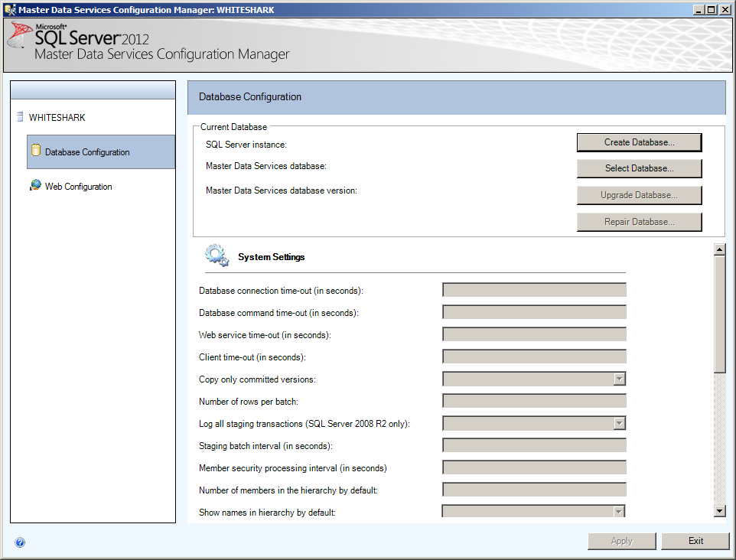The height and width of the screenshot is (560, 736).
Task: Click the Number of rows per batch field
Action: (533, 401)
